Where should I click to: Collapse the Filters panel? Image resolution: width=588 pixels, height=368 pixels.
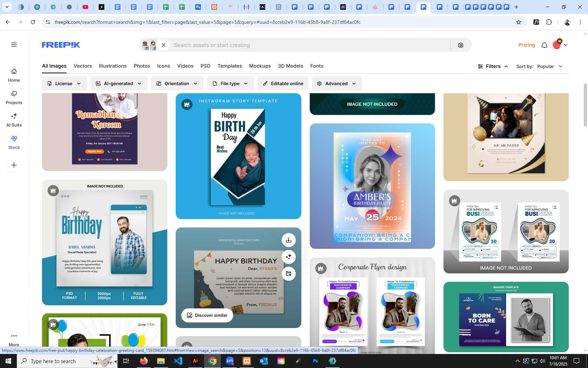(x=493, y=66)
